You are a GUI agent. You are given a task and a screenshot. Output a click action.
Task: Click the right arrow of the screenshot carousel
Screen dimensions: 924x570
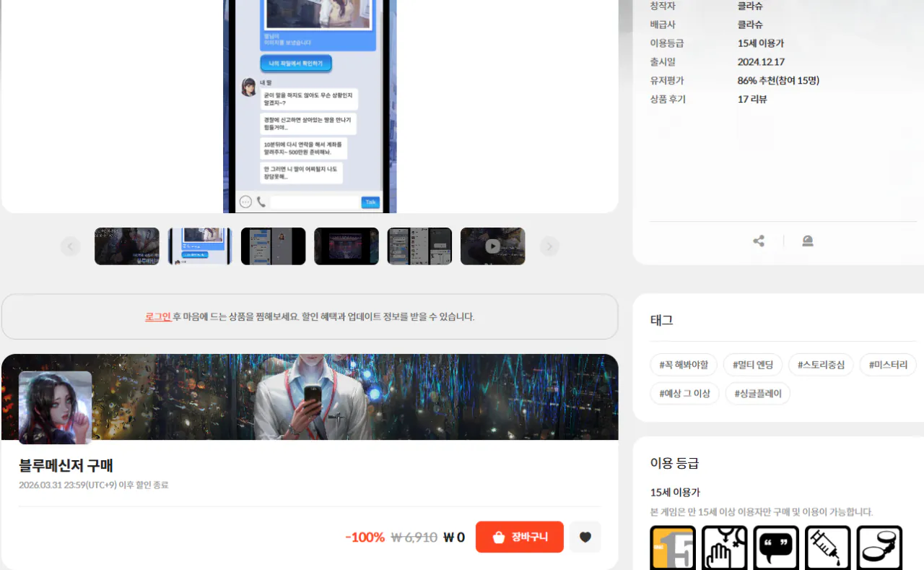coord(549,246)
